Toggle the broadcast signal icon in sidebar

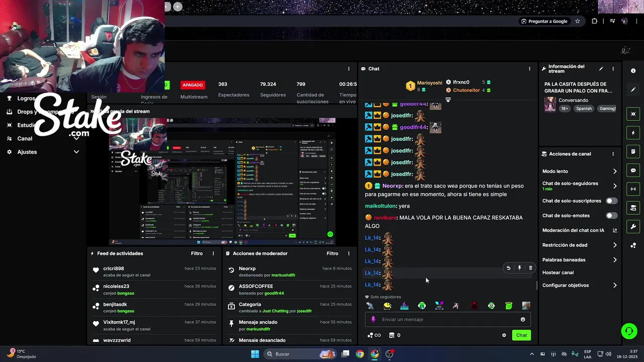633,189
